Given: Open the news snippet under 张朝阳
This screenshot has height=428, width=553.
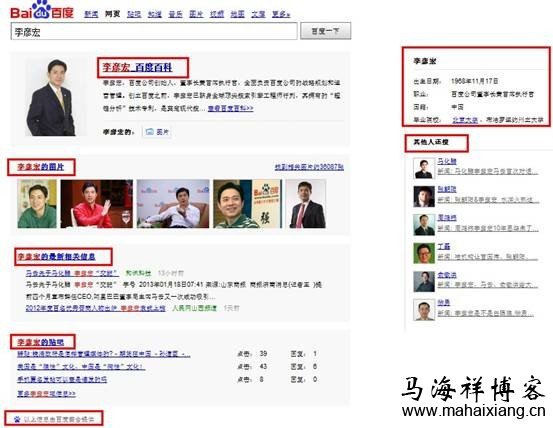Looking at the screenshot, I should (488, 200).
